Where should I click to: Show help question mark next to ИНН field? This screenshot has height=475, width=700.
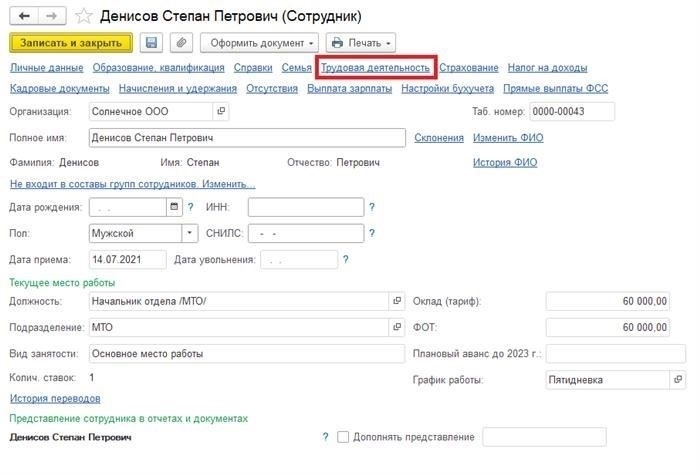coord(372,207)
